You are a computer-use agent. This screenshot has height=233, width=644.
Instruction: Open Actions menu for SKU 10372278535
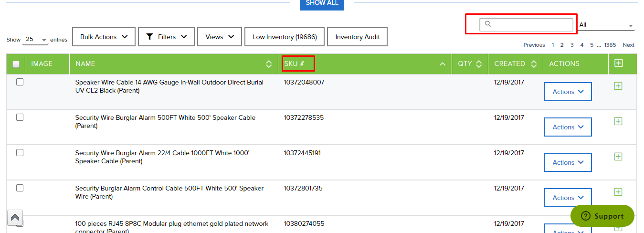pos(568,127)
